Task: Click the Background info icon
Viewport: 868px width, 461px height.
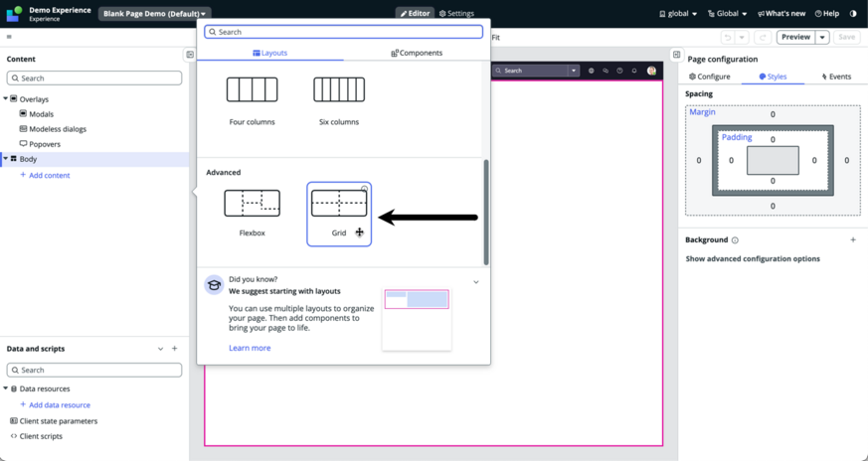Action: coord(735,240)
